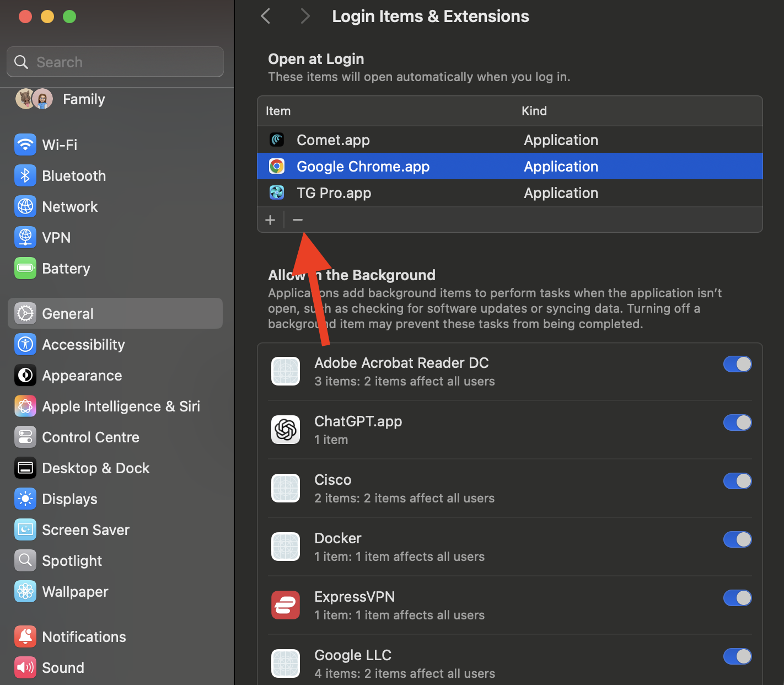Click the Google Chrome app icon

[277, 166]
